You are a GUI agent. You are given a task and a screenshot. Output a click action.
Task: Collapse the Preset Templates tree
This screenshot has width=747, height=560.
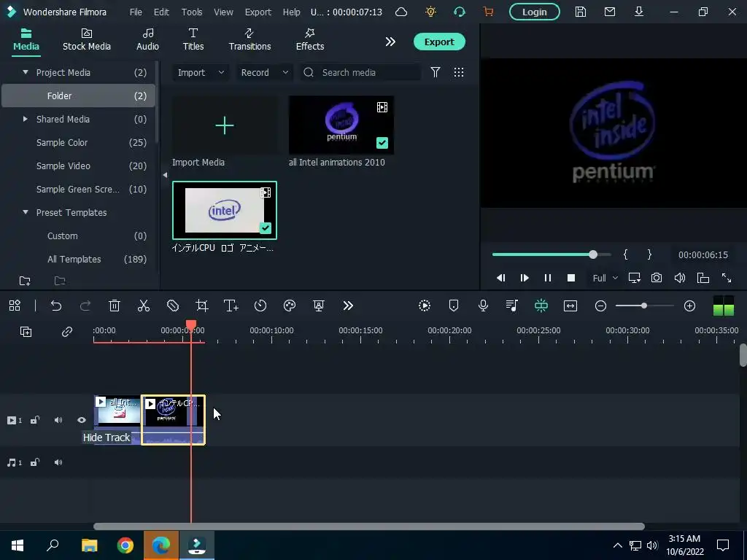(x=26, y=212)
